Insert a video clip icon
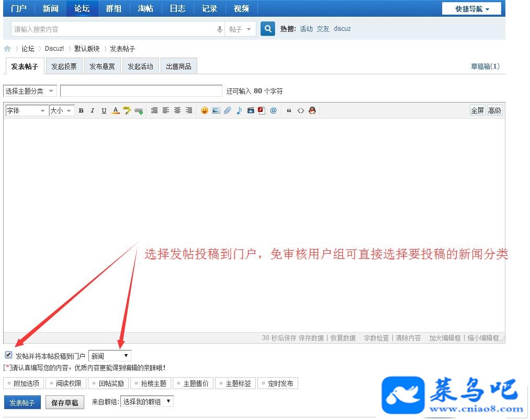The height and width of the screenshot is (420, 530). tap(251, 110)
